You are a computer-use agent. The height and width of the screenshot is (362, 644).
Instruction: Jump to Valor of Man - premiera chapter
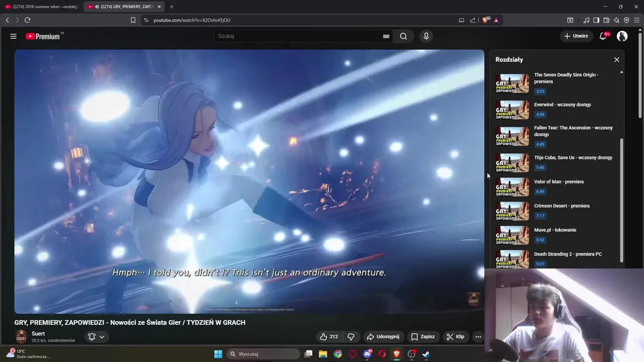tap(556, 187)
